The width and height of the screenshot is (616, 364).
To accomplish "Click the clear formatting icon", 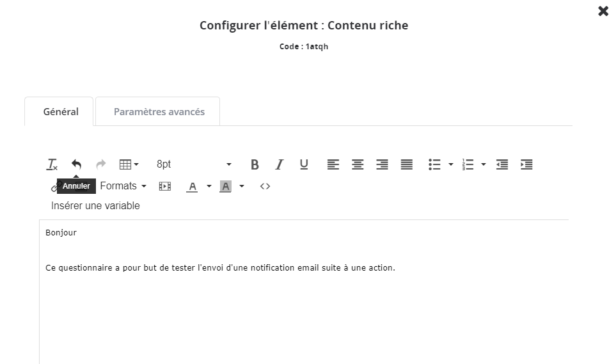I will click(x=52, y=164).
